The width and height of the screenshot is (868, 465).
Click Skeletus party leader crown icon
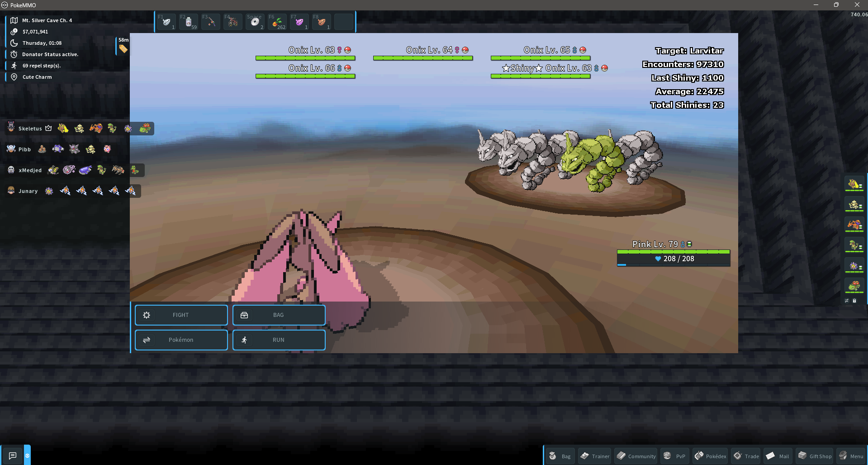click(48, 129)
